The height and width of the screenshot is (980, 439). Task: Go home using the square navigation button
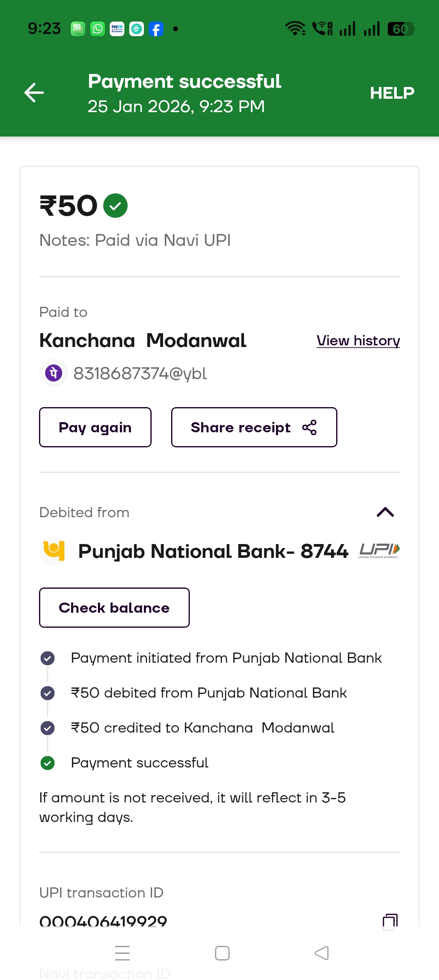[x=222, y=953]
